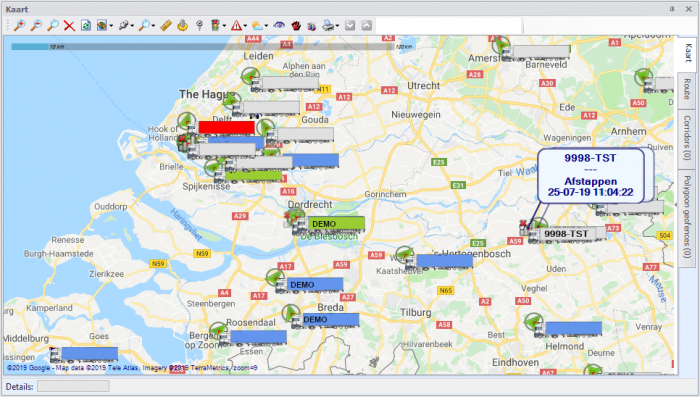Switch to the Kaart side tab

click(688, 54)
